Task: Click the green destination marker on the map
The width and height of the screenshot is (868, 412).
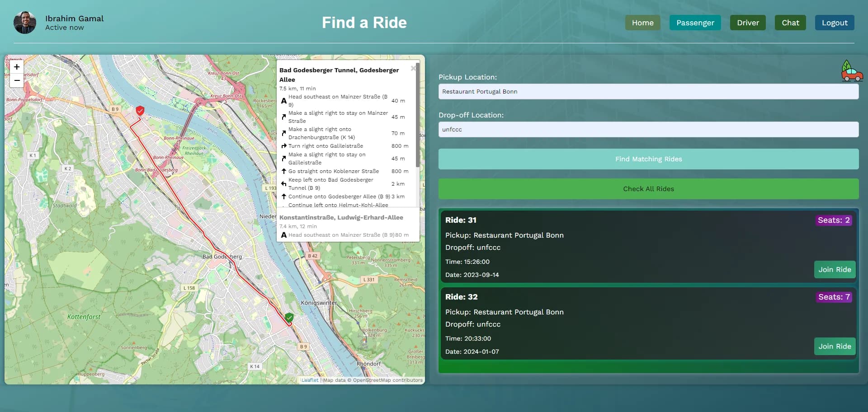Action: point(290,318)
